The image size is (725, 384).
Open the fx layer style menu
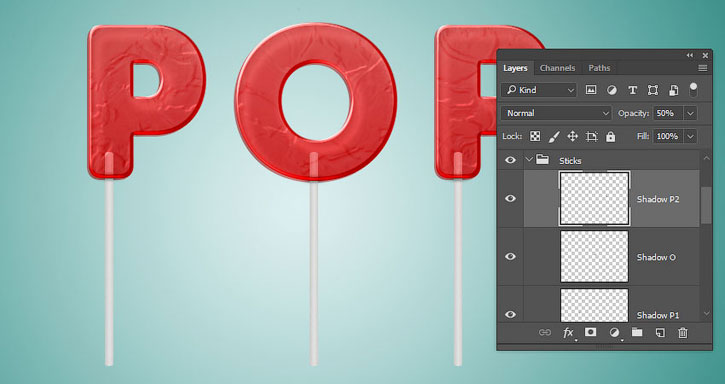[569, 333]
